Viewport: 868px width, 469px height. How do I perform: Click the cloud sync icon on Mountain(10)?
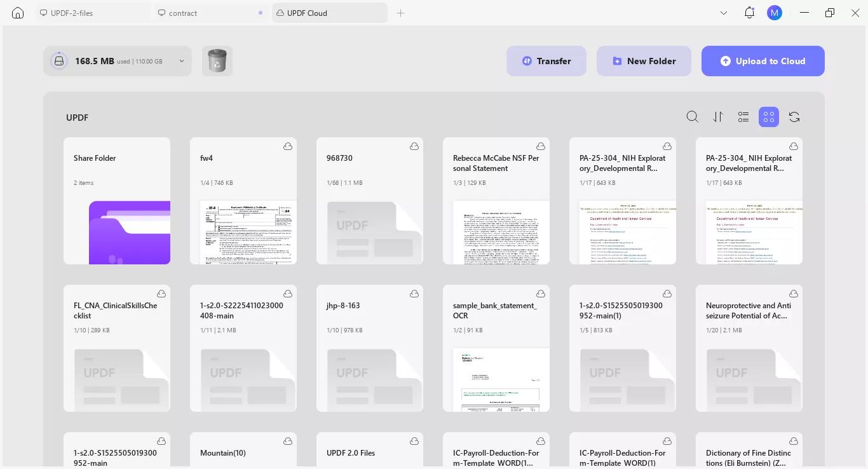click(288, 441)
